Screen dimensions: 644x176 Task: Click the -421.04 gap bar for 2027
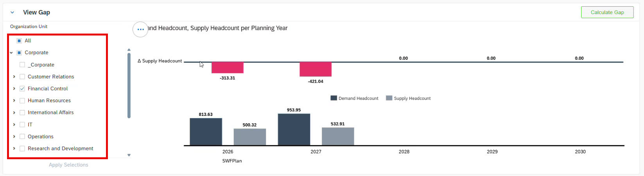pos(316,69)
